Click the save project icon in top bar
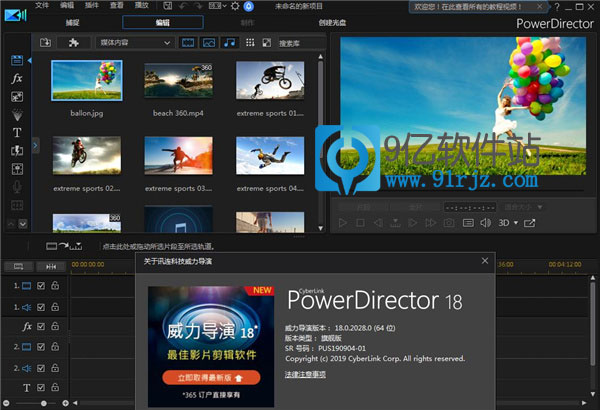This screenshot has width=600, height=410. coord(168,6)
